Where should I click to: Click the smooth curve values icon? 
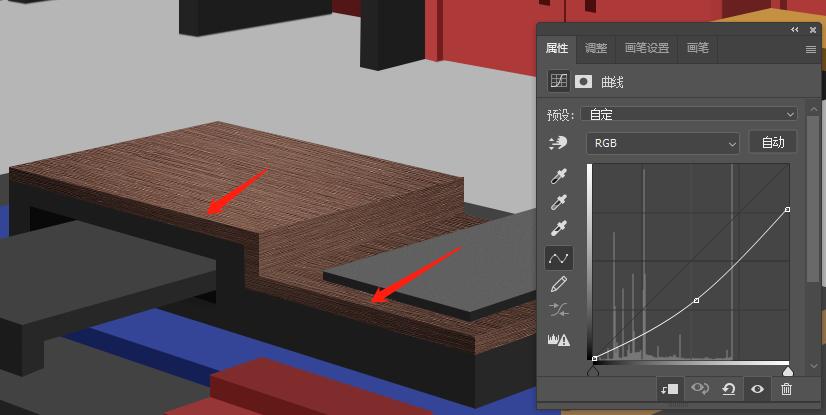click(x=558, y=312)
